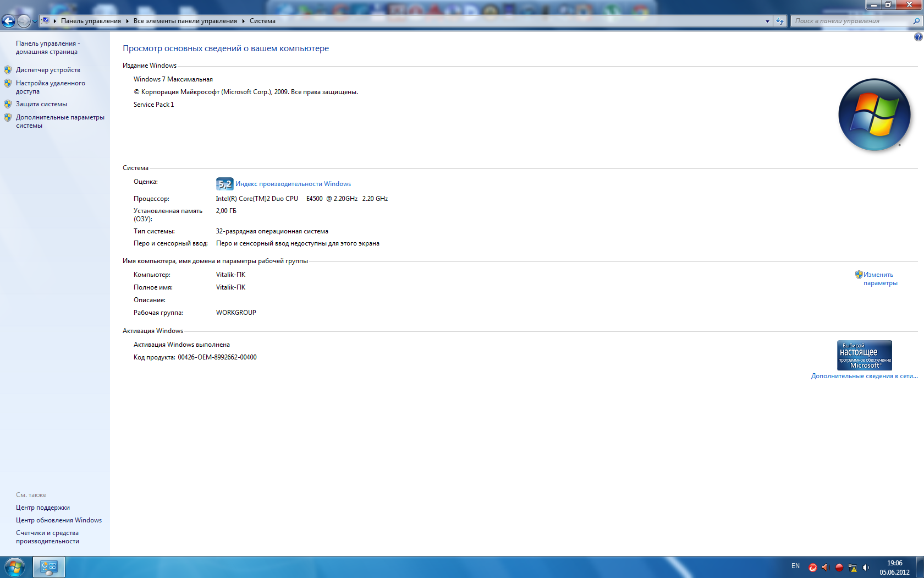The width and height of the screenshot is (924, 578).
Task: Click shield icon beside 'Дополнительные параметры системы'
Action: 8,117
